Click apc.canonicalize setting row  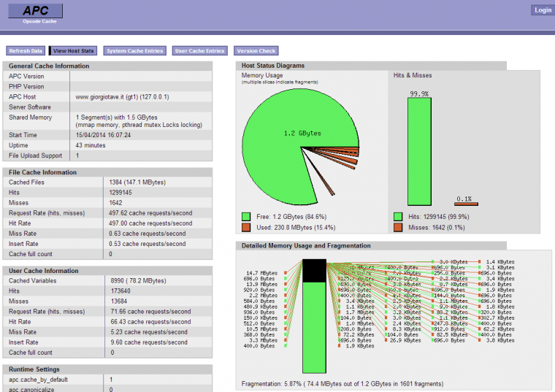click(x=107, y=389)
